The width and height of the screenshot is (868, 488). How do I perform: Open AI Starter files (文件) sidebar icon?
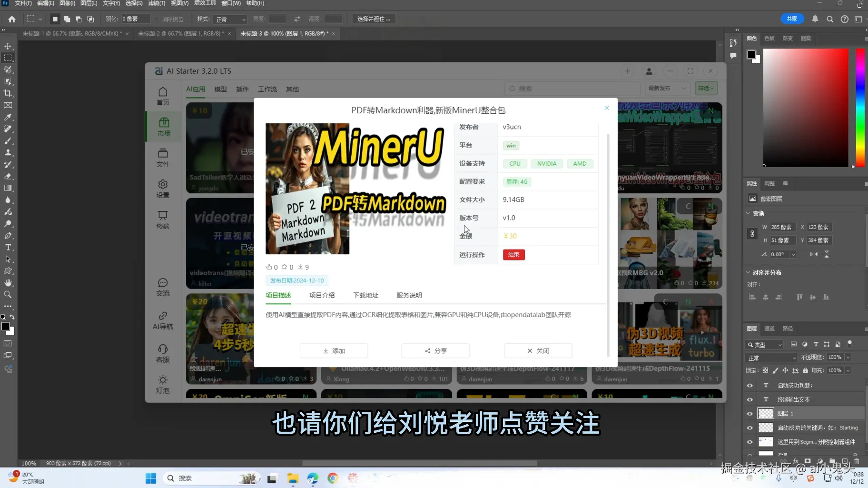pos(163,158)
